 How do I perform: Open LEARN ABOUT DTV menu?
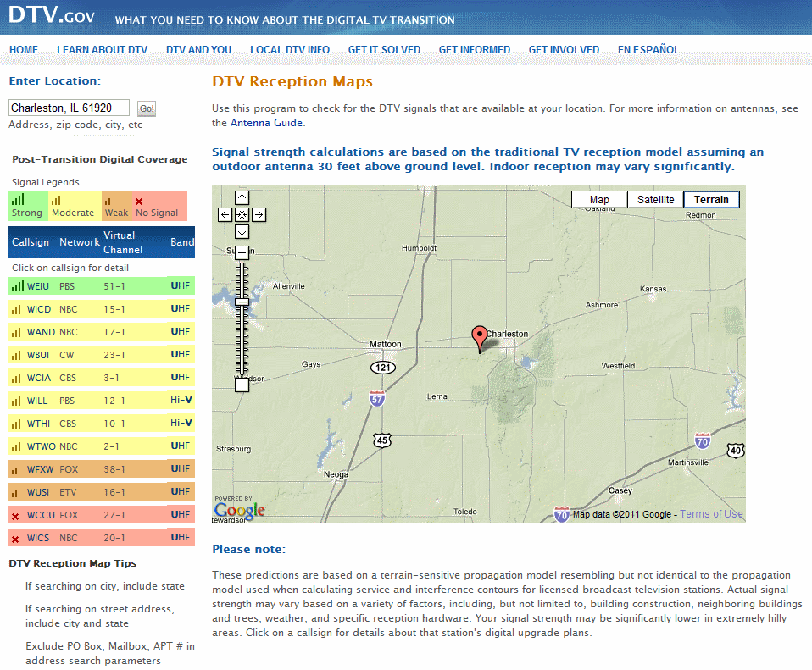(102, 50)
